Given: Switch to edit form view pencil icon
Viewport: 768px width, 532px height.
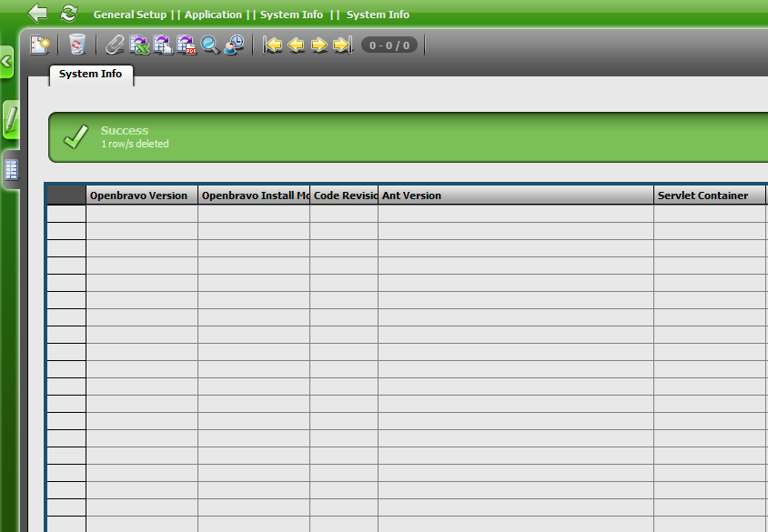Looking at the screenshot, I should (11, 119).
